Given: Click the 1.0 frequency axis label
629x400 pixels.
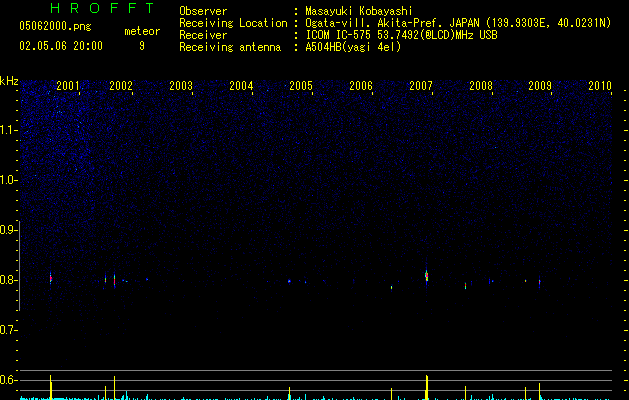Looking at the screenshot, I should (x=9, y=180).
